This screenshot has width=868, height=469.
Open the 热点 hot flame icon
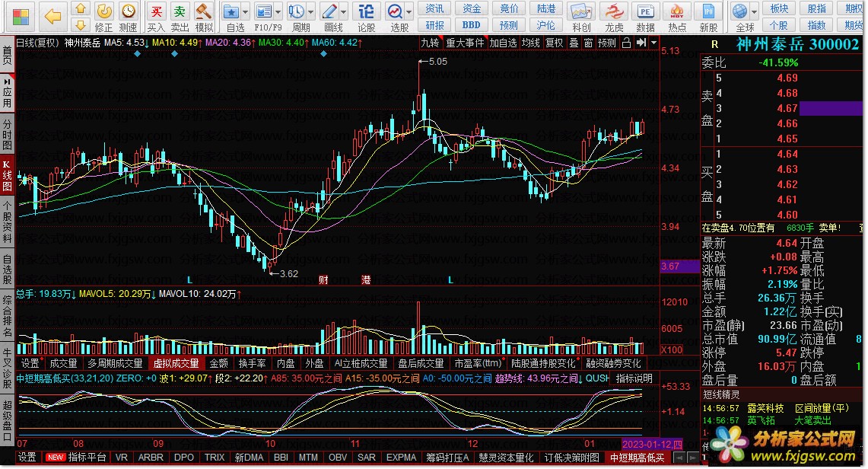tap(676, 11)
